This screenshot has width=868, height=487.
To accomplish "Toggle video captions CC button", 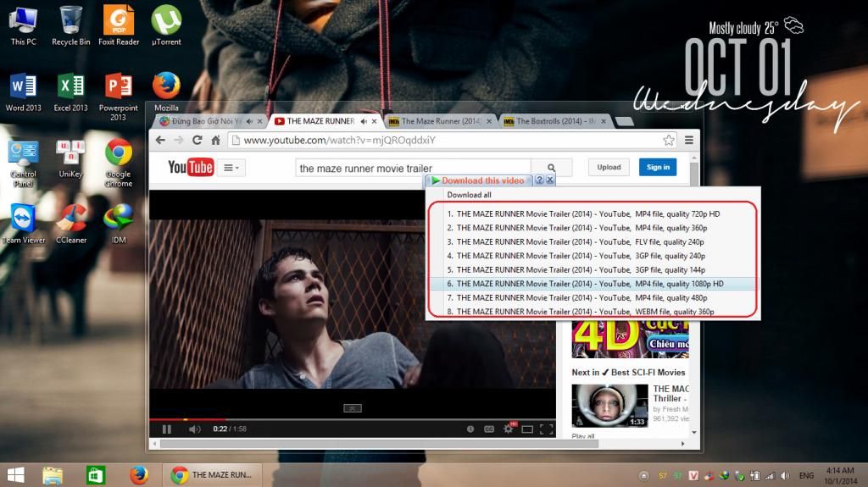I will [x=489, y=429].
